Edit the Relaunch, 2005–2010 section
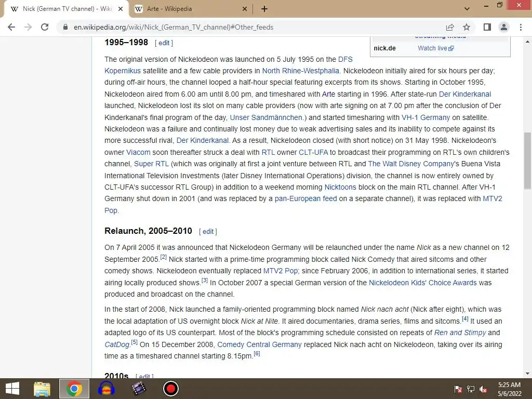 click(208, 231)
